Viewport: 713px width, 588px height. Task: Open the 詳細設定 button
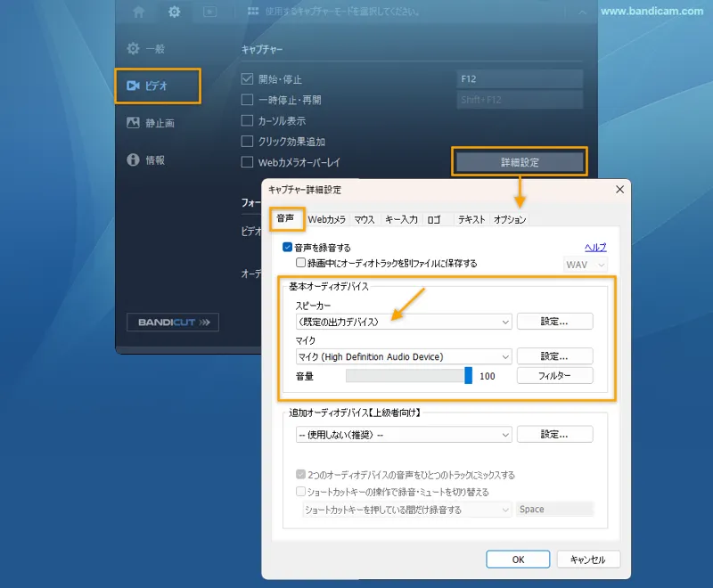click(520, 162)
